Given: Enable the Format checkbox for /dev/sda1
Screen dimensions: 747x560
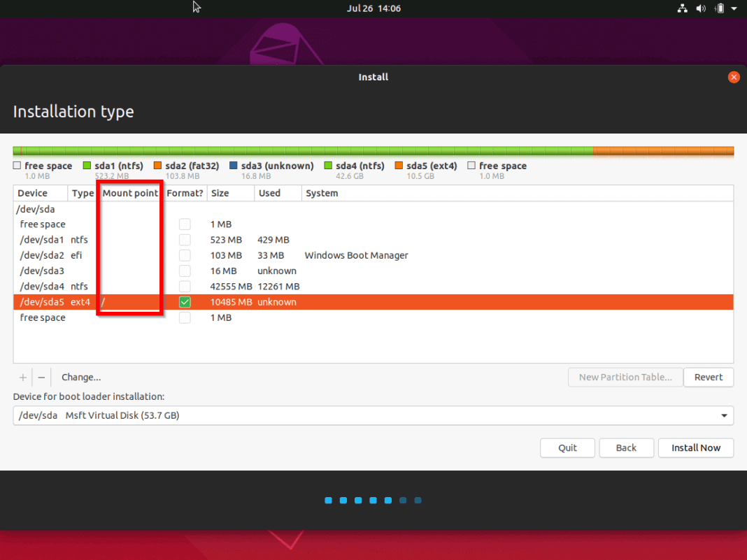Looking at the screenshot, I should [x=185, y=239].
